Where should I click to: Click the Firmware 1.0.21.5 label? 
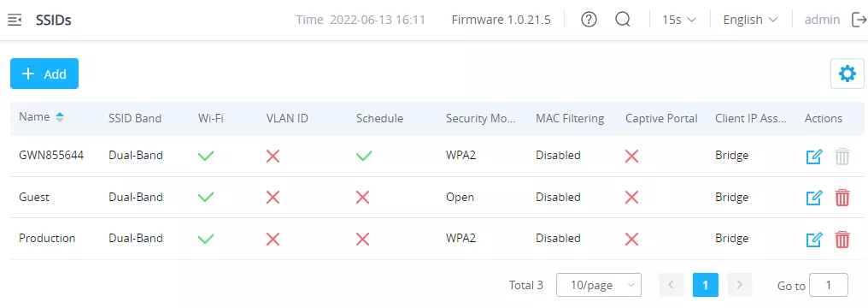(x=501, y=20)
